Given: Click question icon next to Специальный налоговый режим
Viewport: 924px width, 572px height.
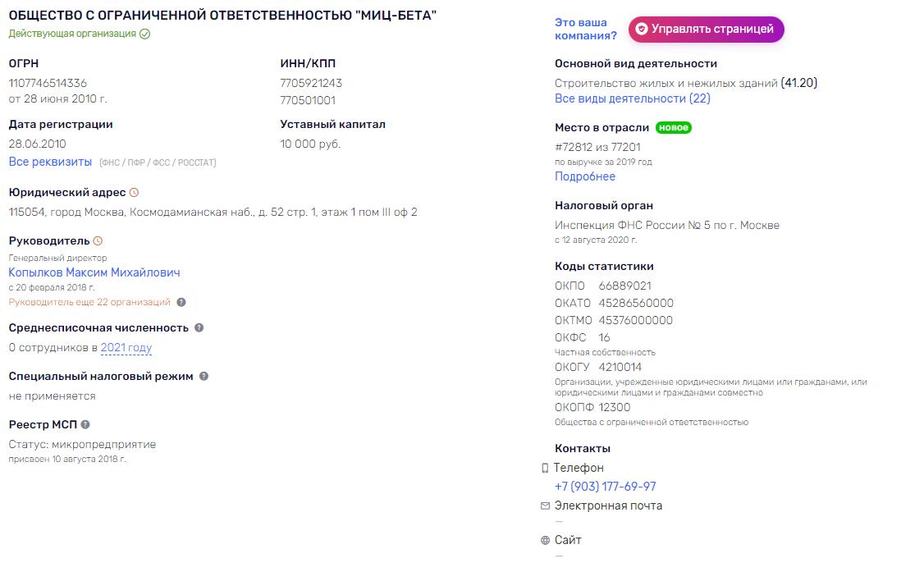Looking at the screenshot, I should click(204, 377).
